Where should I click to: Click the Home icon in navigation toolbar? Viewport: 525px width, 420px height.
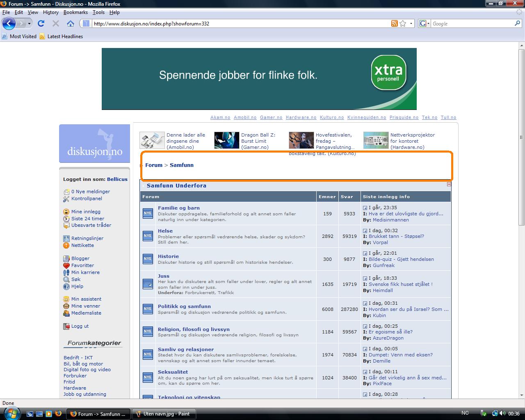click(71, 23)
